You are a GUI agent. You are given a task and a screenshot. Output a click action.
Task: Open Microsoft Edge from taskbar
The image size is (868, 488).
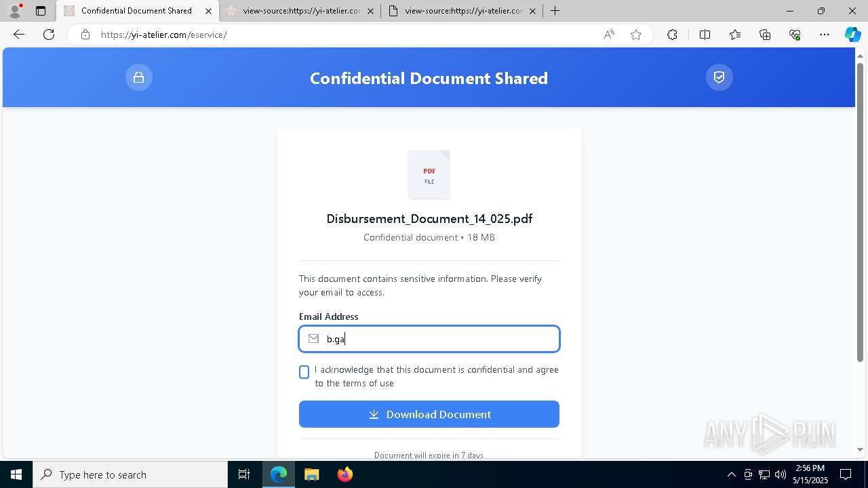click(x=279, y=474)
